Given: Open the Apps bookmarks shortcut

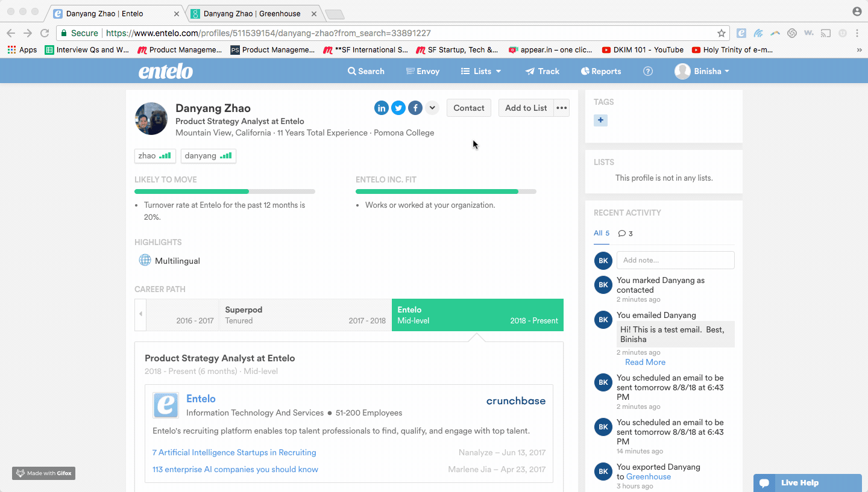Looking at the screenshot, I should [22, 50].
